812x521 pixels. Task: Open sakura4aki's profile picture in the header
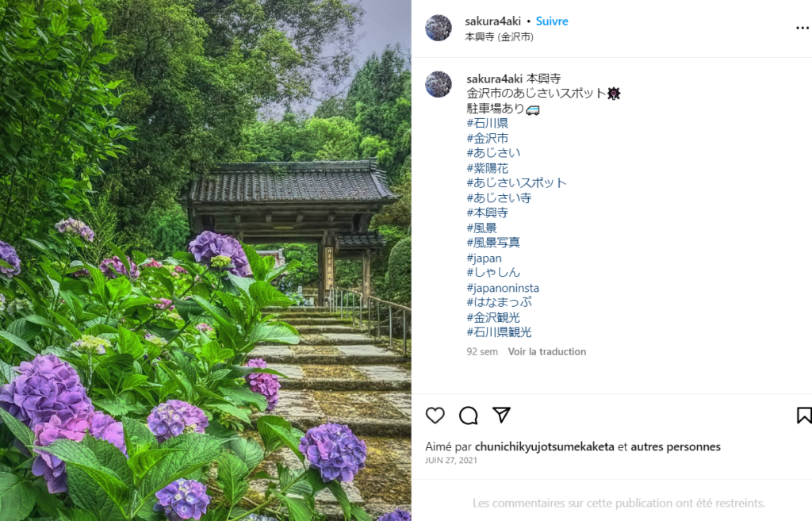[x=438, y=28]
